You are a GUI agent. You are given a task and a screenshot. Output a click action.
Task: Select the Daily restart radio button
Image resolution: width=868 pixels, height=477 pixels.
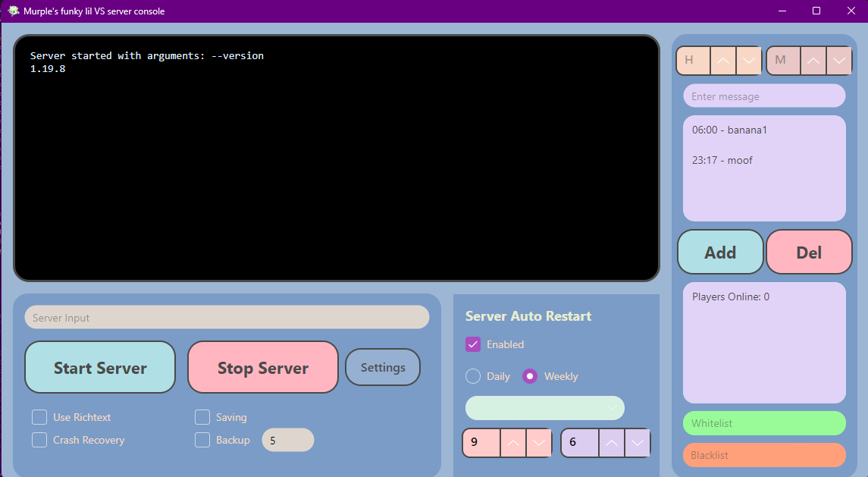click(473, 376)
